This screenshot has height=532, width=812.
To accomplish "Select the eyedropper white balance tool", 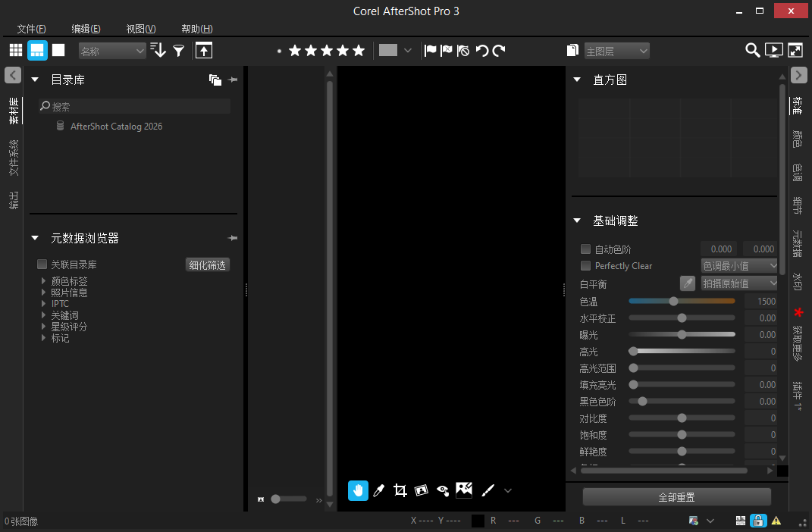I will pos(379,490).
